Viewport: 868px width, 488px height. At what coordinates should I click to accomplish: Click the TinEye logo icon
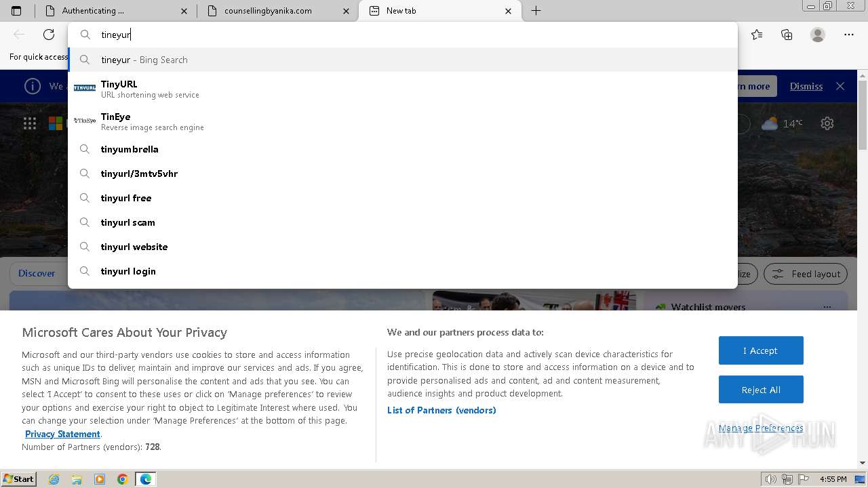coord(85,121)
